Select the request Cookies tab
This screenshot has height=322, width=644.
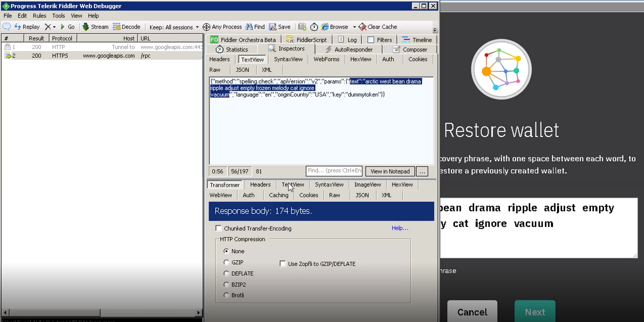point(418,59)
